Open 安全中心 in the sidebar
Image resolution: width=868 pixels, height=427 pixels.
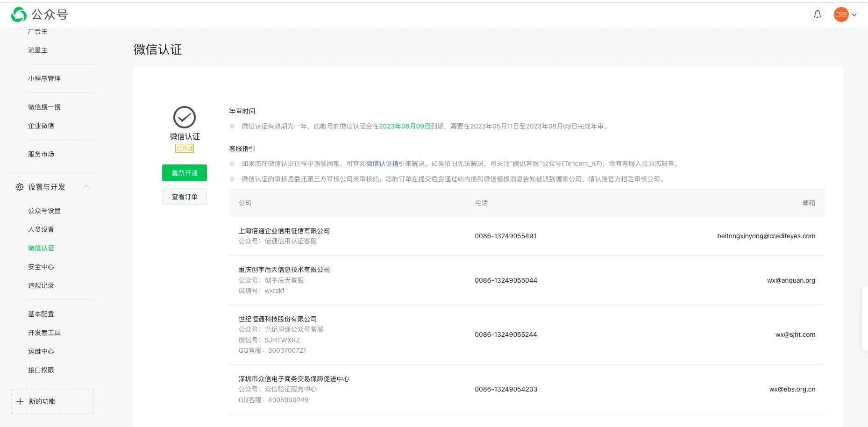point(41,267)
